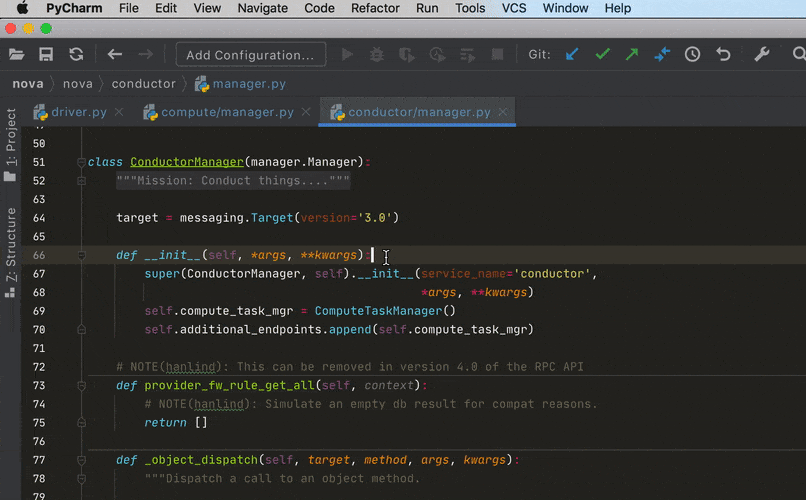This screenshot has width=806, height=500.
Task: Push commits with green arrow icon
Action: click(632, 55)
